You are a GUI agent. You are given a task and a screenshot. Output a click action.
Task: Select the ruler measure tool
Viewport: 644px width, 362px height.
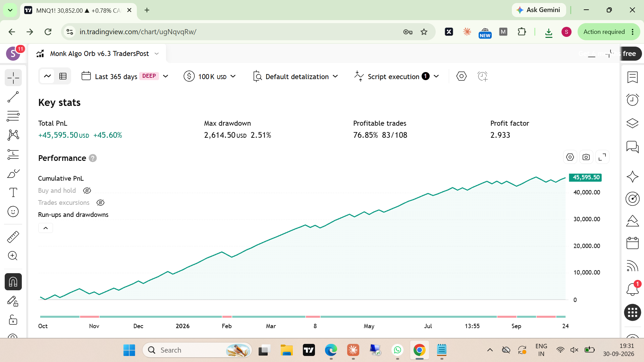click(13, 237)
